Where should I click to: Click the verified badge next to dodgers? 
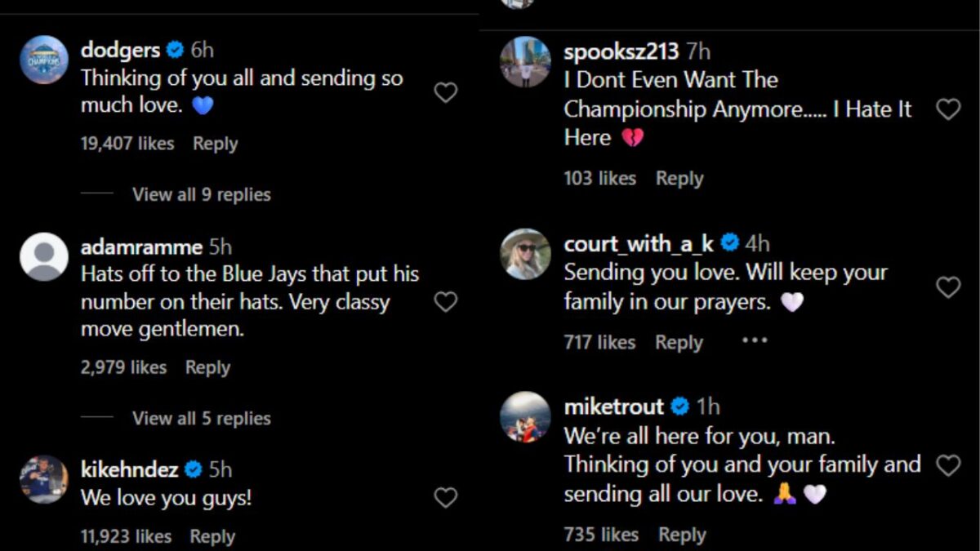[174, 50]
